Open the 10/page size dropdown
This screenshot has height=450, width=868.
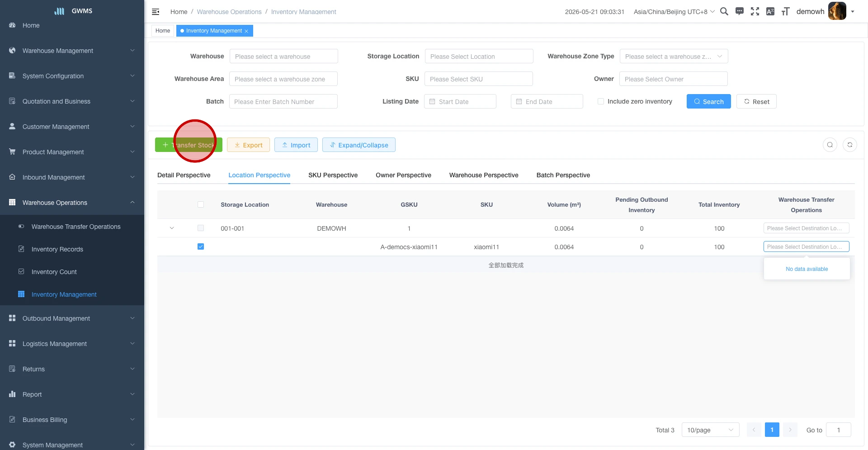pos(710,430)
